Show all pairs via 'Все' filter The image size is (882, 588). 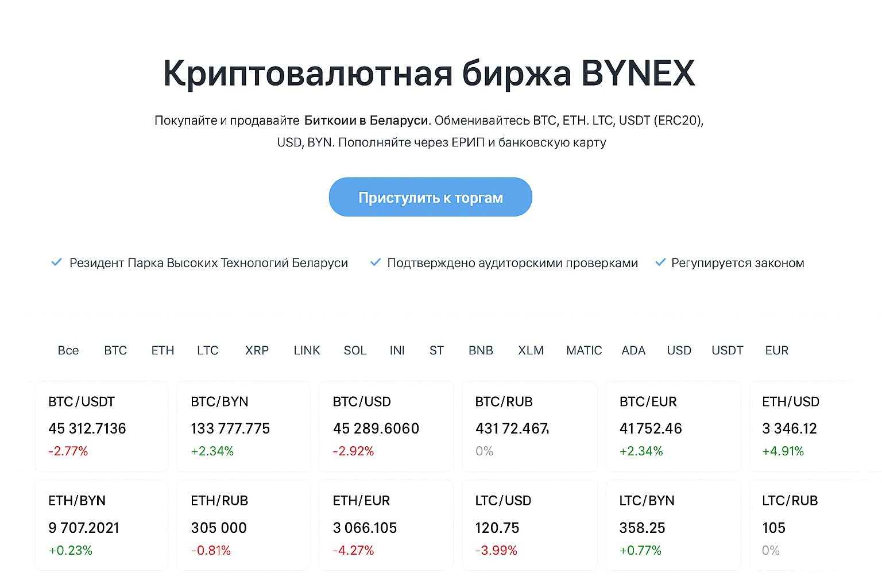click(x=68, y=350)
